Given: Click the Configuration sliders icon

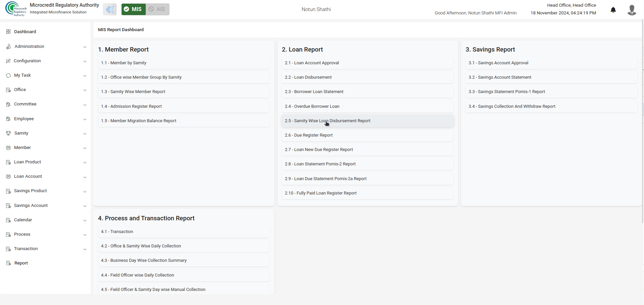Looking at the screenshot, I should (x=8, y=61).
